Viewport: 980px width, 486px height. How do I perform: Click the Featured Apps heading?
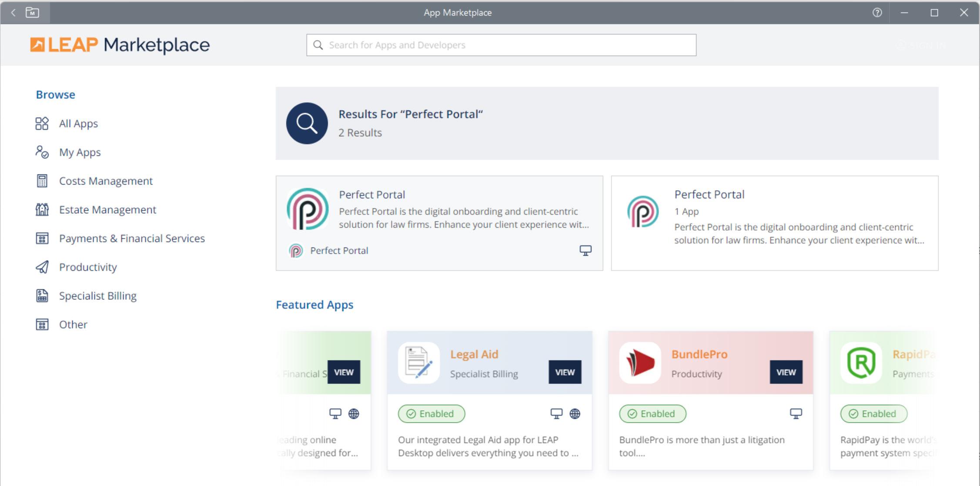pos(315,305)
